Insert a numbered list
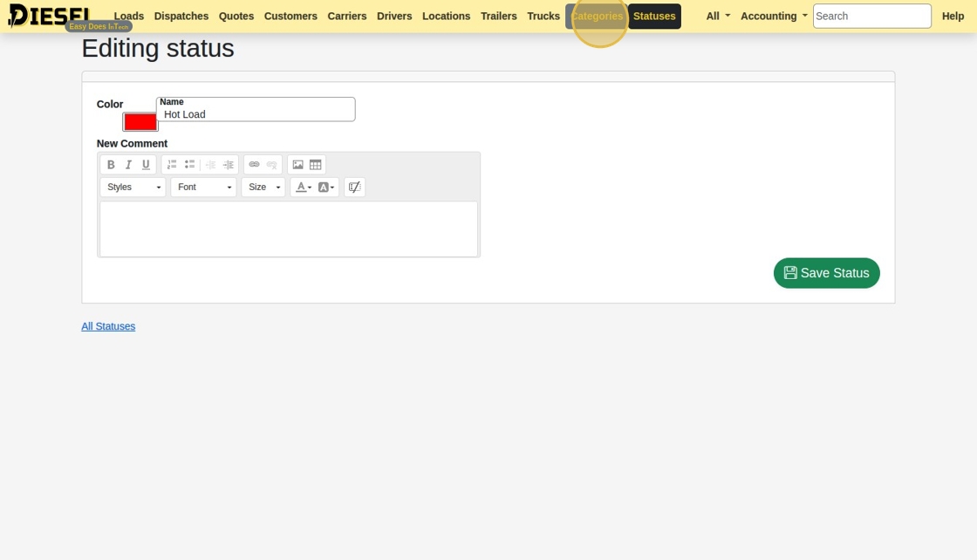The width and height of the screenshot is (977, 560). (x=172, y=165)
